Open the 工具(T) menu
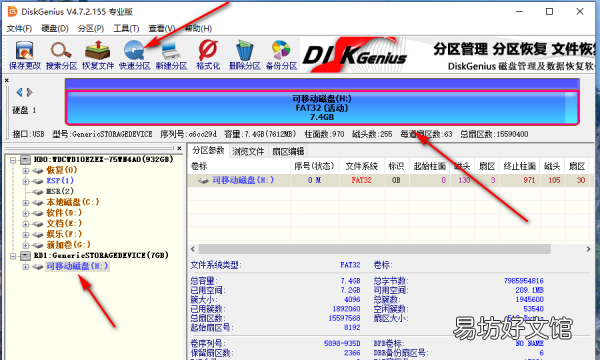The image size is (600, 360). click(x=126, y=28)
